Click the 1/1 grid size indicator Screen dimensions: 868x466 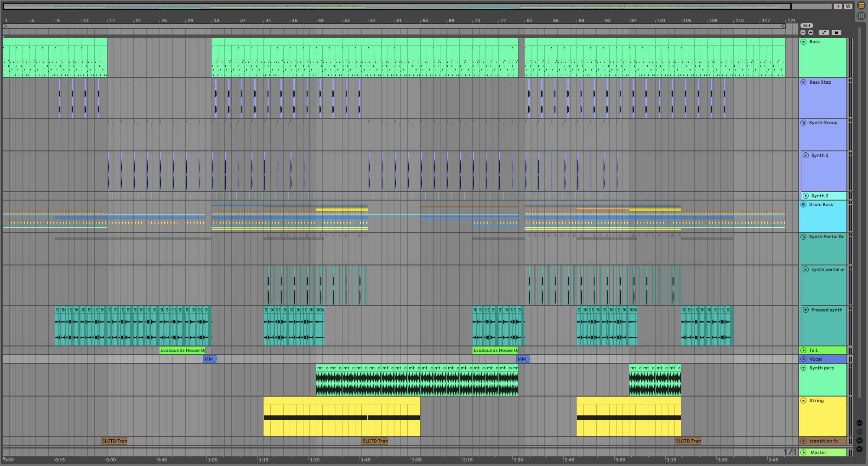790,452
